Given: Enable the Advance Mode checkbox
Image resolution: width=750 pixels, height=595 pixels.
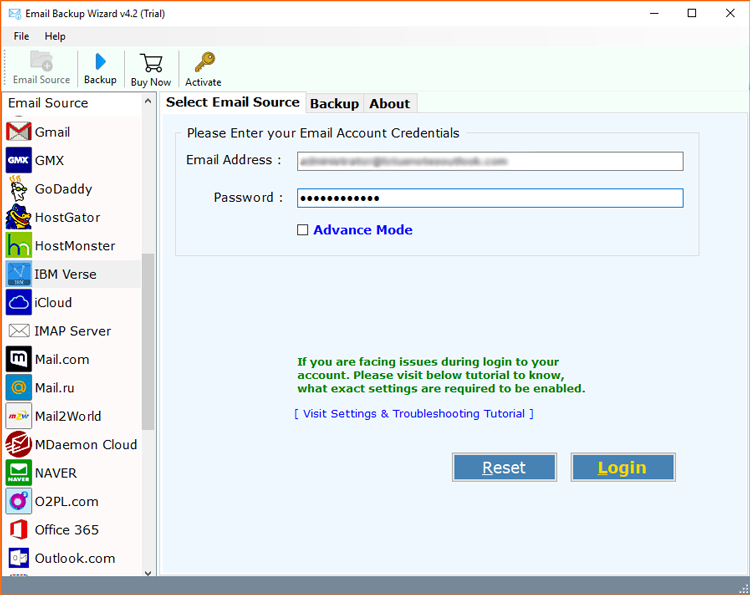Looking at the screenshot, I should (302, 230).
